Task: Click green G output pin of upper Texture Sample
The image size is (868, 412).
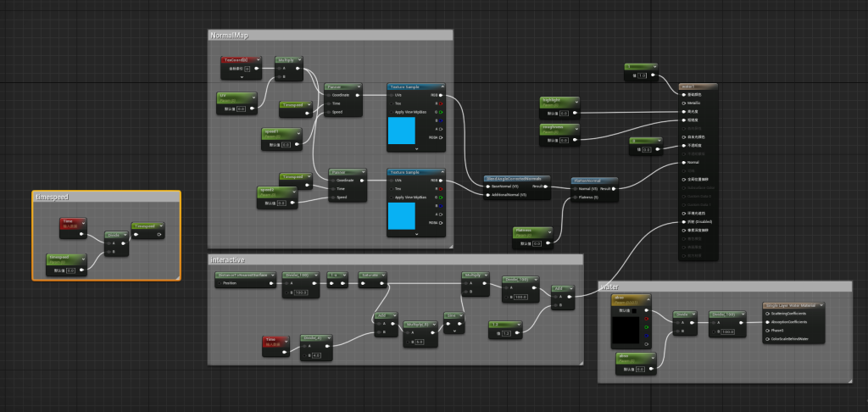Action: point(441,112)
